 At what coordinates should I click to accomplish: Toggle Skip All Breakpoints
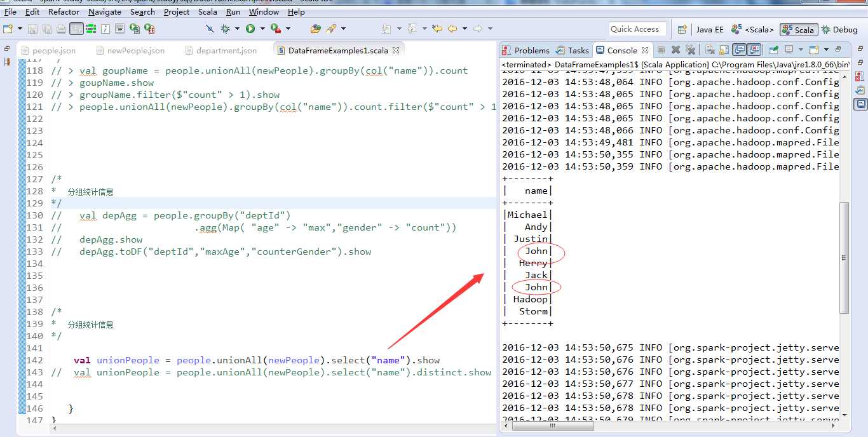click(210, 29)
